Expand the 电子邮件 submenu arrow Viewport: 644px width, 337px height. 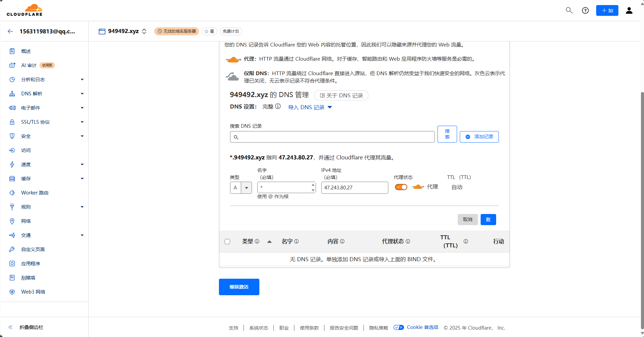pyautogui.click(x=82, y=108)
